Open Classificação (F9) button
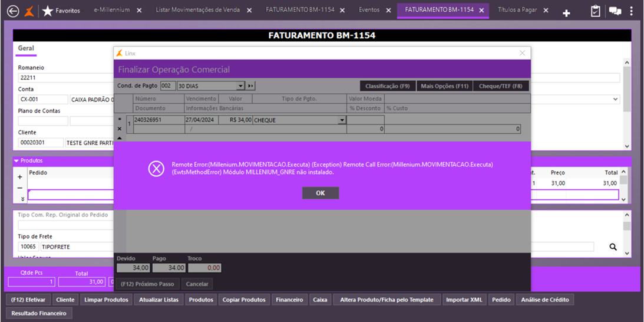The image size is (644, 322). click(388, 86)
